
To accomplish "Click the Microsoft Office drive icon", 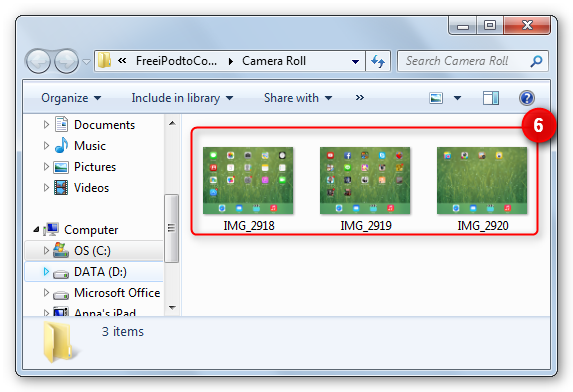I will [61, 294].
